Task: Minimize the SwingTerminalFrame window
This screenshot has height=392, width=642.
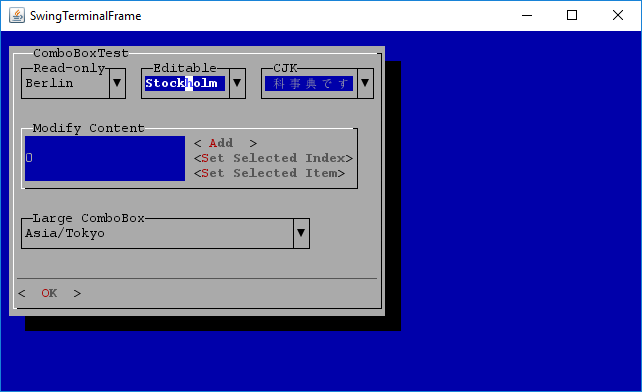Action: 527,16
